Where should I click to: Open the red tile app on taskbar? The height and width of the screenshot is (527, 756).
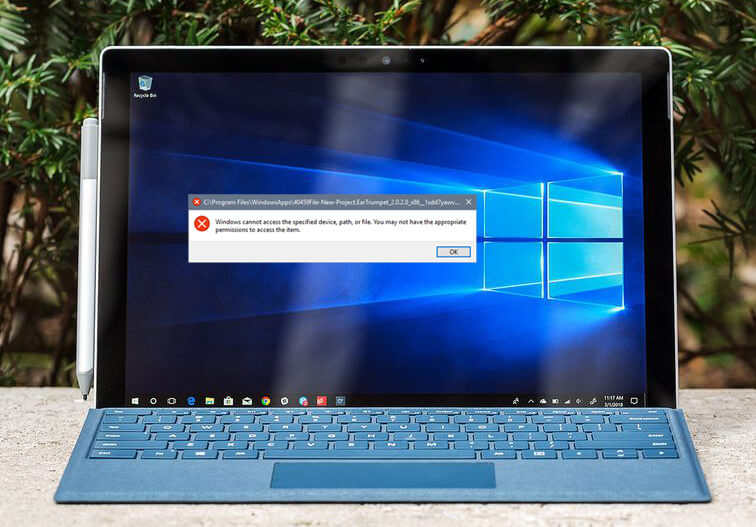322,401
